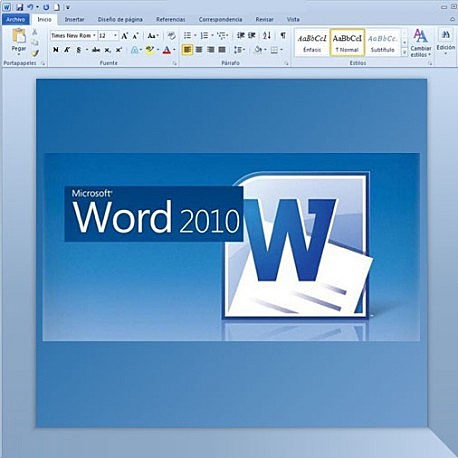Toggle align text left
Viewport: 458px width, 458px height.
point(187,50)
